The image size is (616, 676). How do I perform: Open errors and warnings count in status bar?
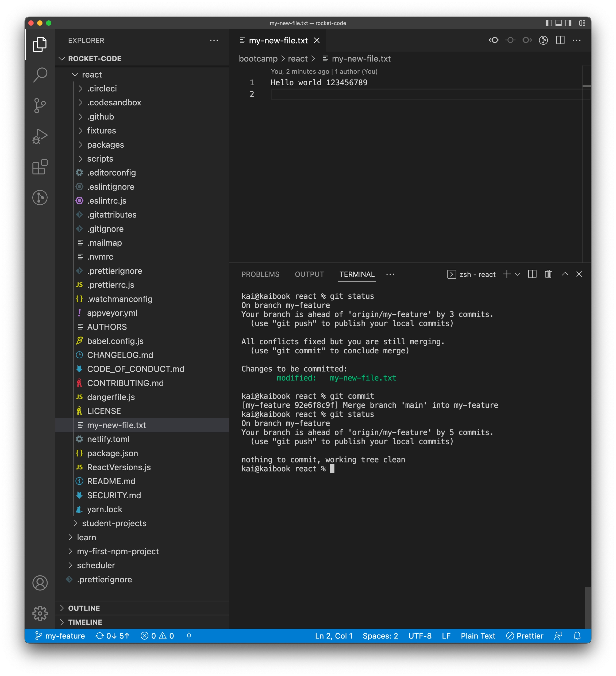[x=157, y=636]
